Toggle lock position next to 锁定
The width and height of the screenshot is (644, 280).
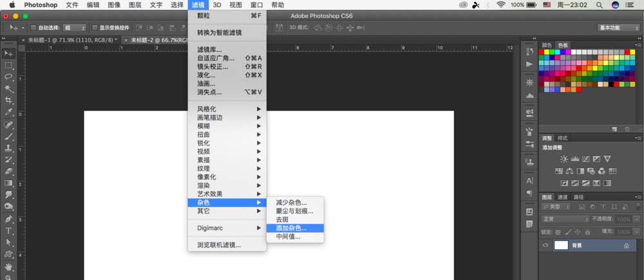coord(578,232)
